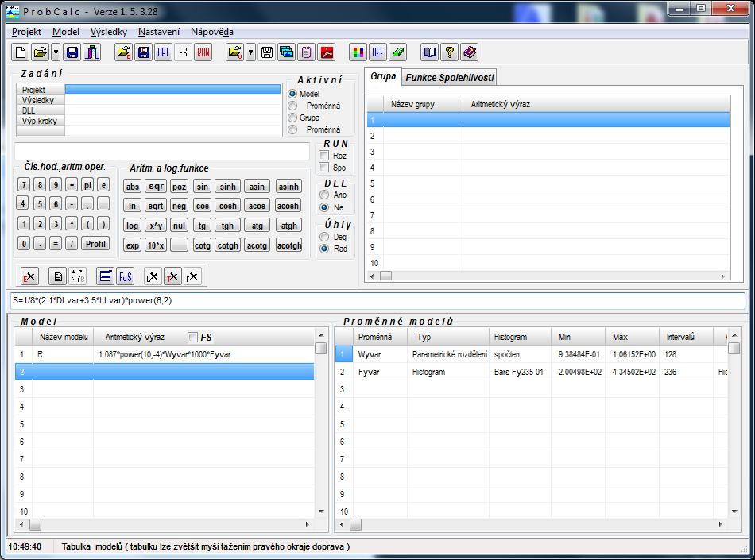Screen dimensions: 755x560
Task: Click the Projekt value field in Zadání
Action: [173, 90]
